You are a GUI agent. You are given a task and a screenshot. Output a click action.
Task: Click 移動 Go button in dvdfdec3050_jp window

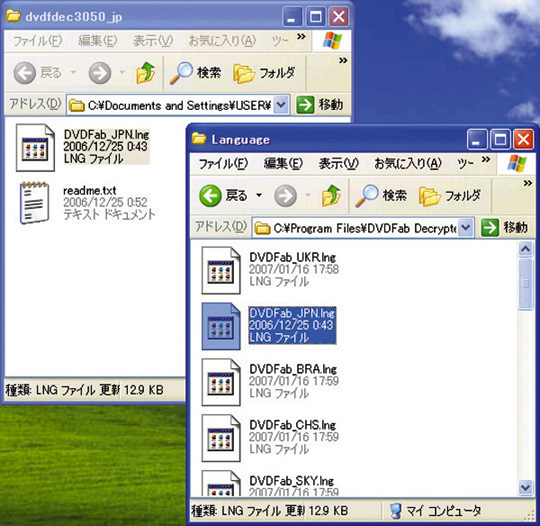point(320,105)
